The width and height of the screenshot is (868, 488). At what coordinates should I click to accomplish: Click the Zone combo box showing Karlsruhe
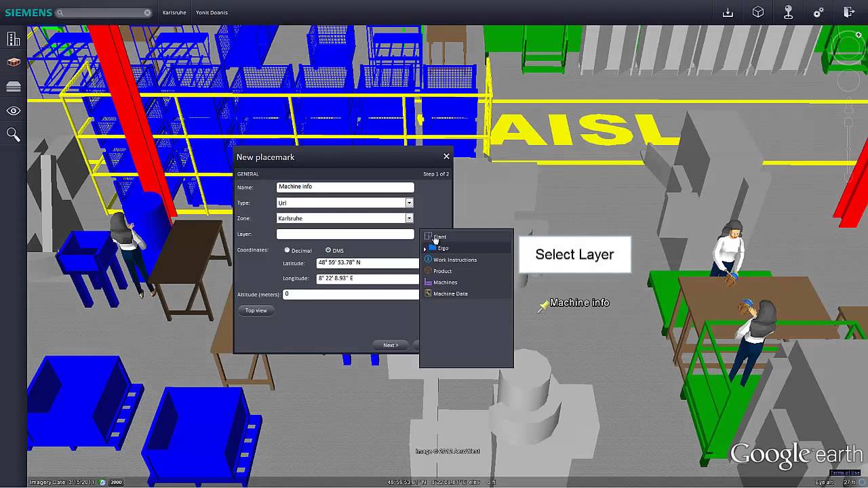click(x=345, y=218)
